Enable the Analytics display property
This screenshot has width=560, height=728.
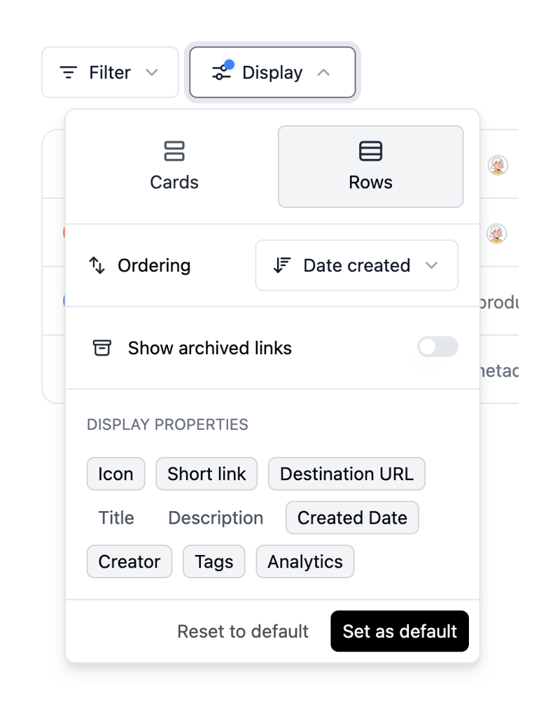(304, 561)
